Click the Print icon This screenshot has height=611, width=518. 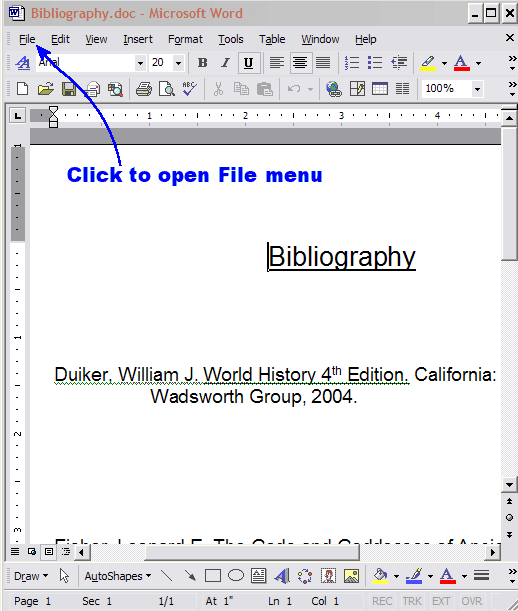pos(143,89)
